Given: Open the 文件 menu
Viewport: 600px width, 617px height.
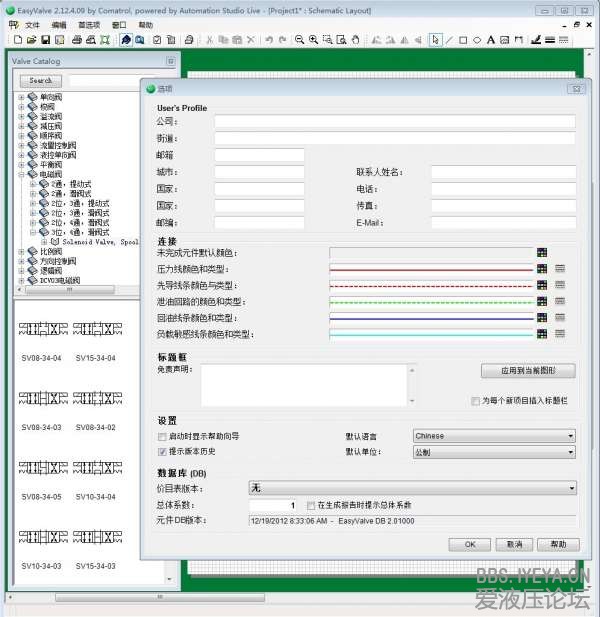Looking at the screenshot, I should tap(33, 24).
